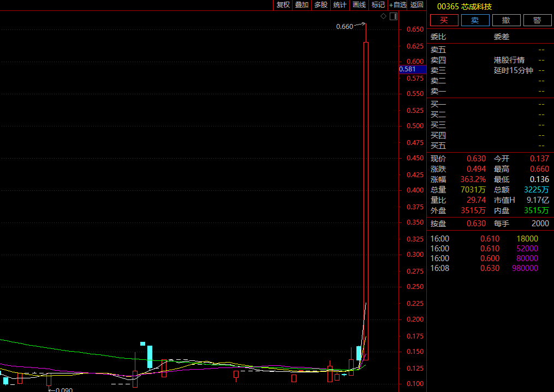
Task: Click the 总额 value 3225万
Action: pos(537,190)
